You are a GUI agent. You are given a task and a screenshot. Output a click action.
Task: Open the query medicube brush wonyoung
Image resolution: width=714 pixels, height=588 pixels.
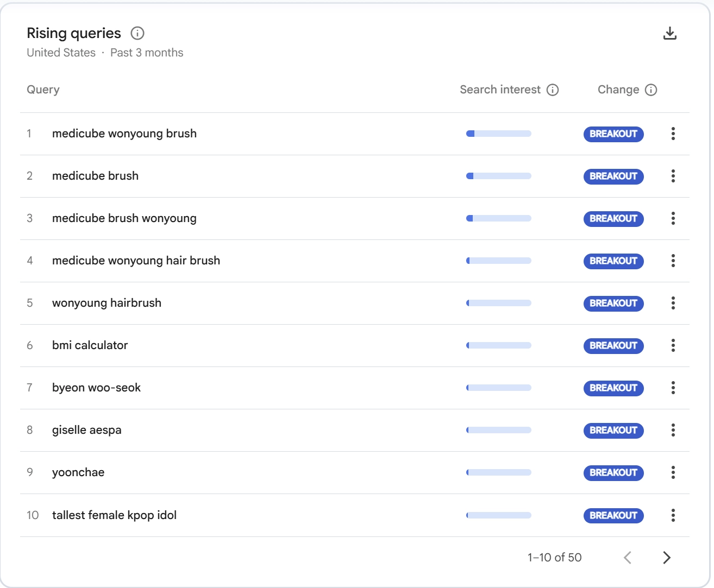pyautogui.click(x=124, y=218)
